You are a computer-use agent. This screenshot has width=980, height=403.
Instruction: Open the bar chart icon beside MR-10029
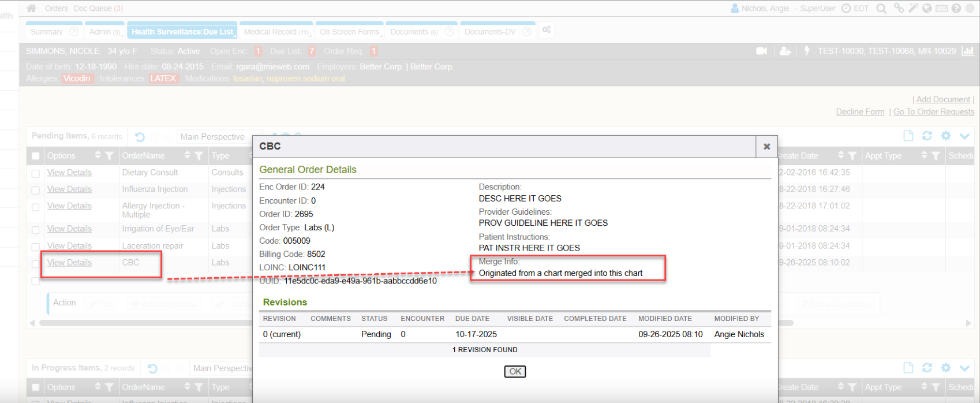[x=967, y=51]
